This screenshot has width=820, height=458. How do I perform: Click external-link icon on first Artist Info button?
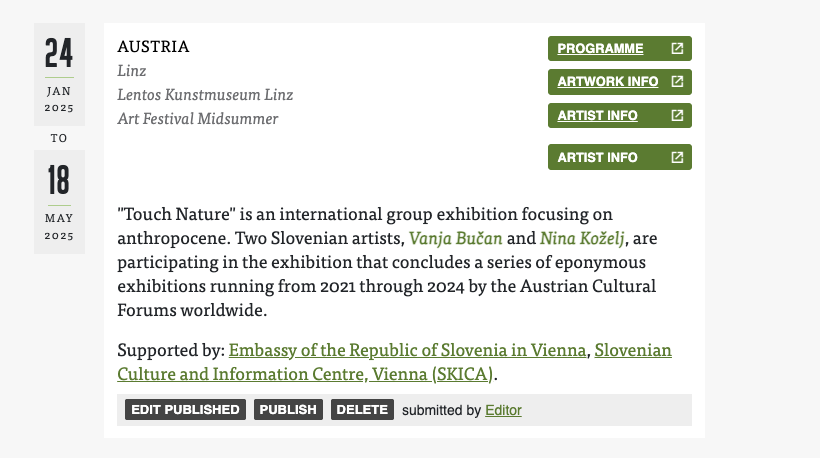click(x=677, y=116)
